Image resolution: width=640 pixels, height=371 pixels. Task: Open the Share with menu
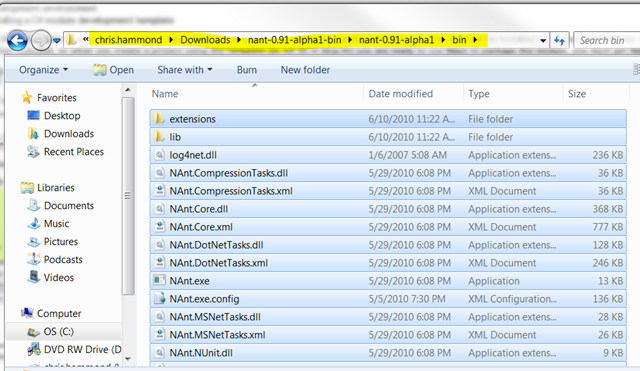185,70
